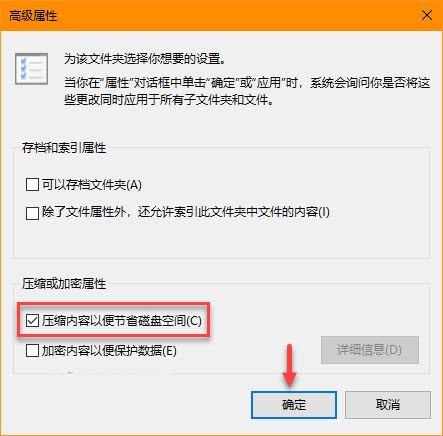The image size is (443, 436).
Task: Open 详细信息(D) details button
Action: 370,350
